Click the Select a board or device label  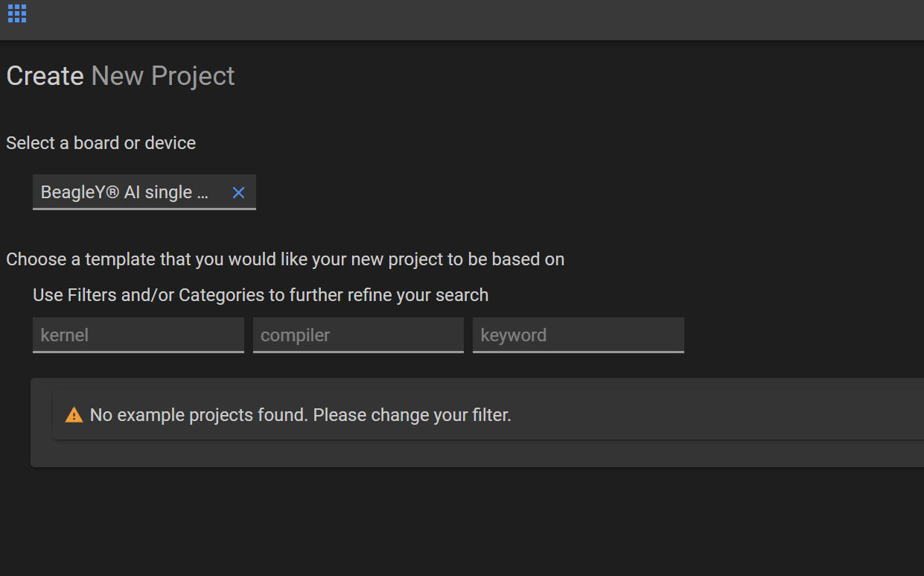[x=101, y=143]
